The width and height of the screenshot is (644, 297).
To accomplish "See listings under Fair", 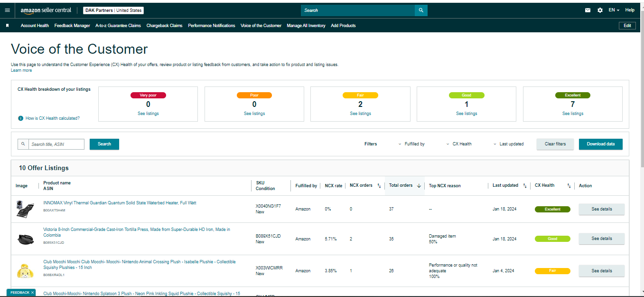I will (361, 114).
